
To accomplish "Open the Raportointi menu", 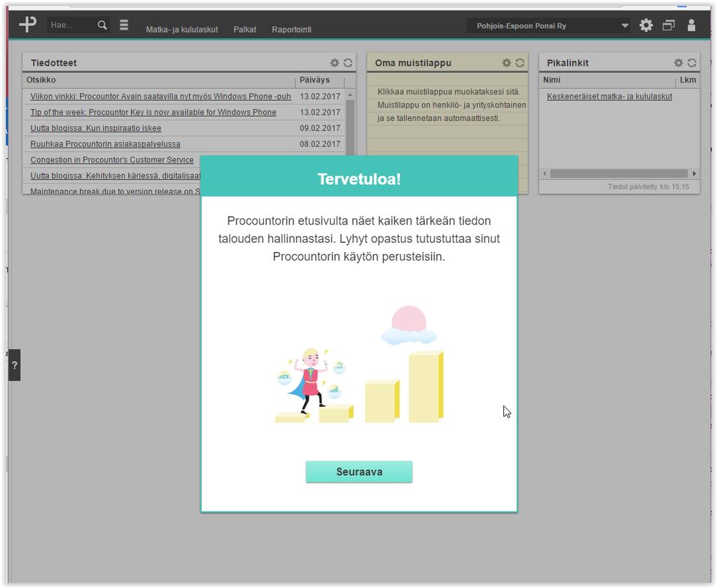I will click(291, 29).
